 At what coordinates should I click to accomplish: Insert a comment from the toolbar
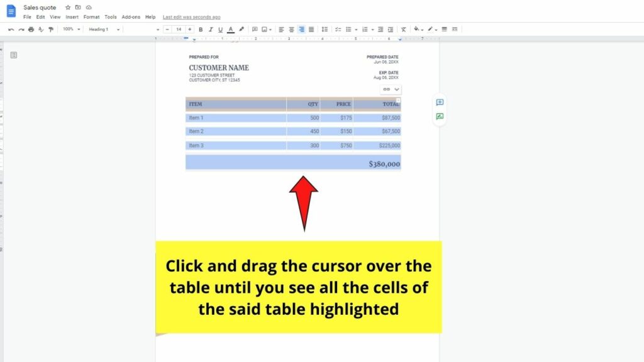pyautogui.click(x=255, y=29)
